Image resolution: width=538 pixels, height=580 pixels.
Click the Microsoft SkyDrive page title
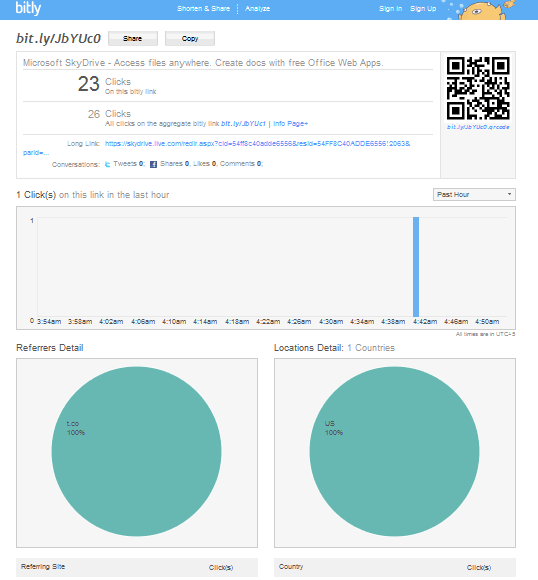click(203, 63)
